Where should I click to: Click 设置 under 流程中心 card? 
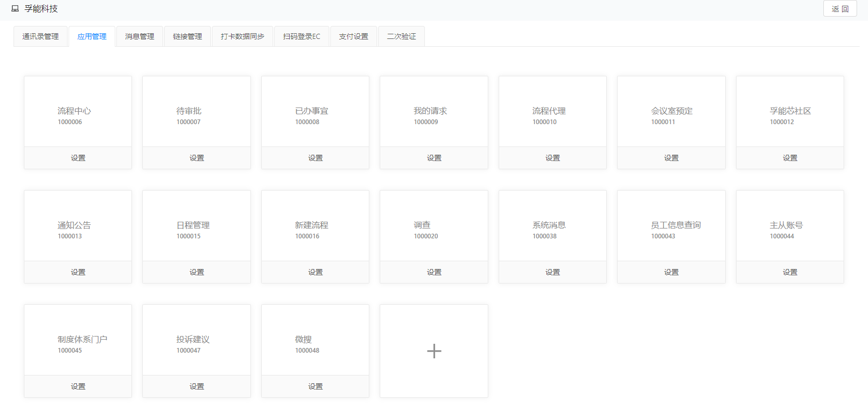point(78,158)
